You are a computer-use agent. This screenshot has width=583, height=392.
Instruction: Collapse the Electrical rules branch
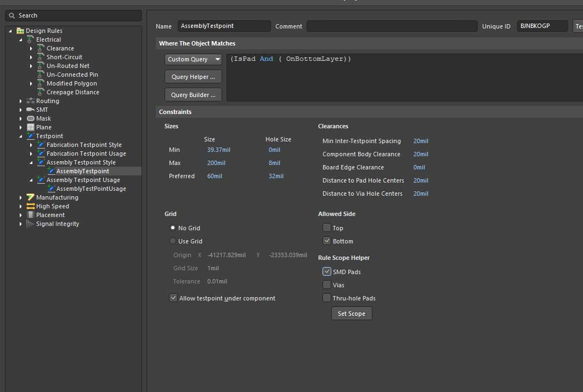point(21,39)
